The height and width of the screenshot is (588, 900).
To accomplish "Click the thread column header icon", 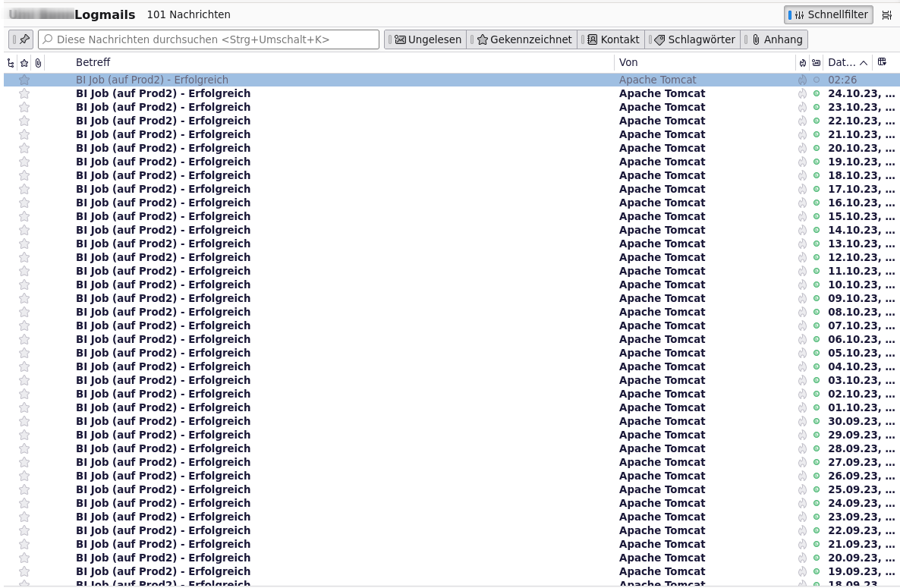I will tap(11, 62).
